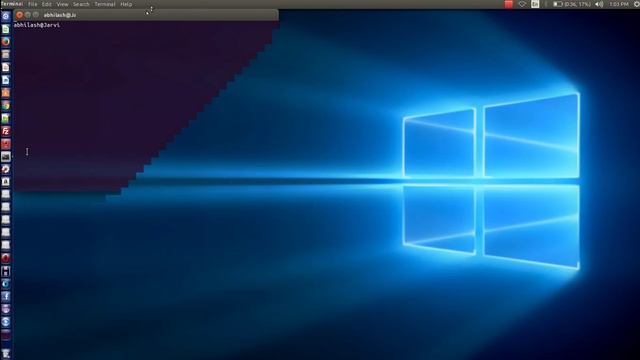Image resolution: width=640 pixels, height=360 pixels.
Task: Open LibreOffice Writer from the launcher
Action: click(x=6, y=80)
